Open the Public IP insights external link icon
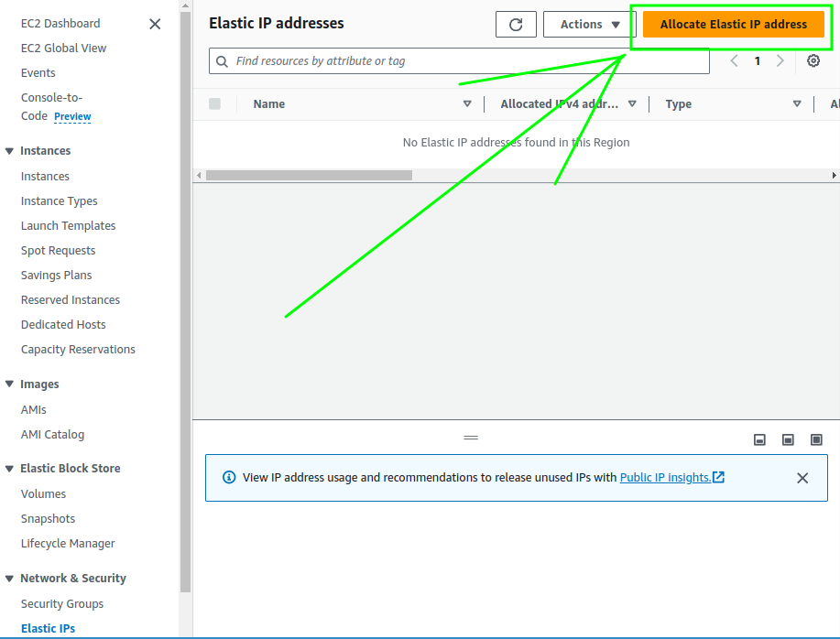The image size is (840, 639). pos(719,477)
